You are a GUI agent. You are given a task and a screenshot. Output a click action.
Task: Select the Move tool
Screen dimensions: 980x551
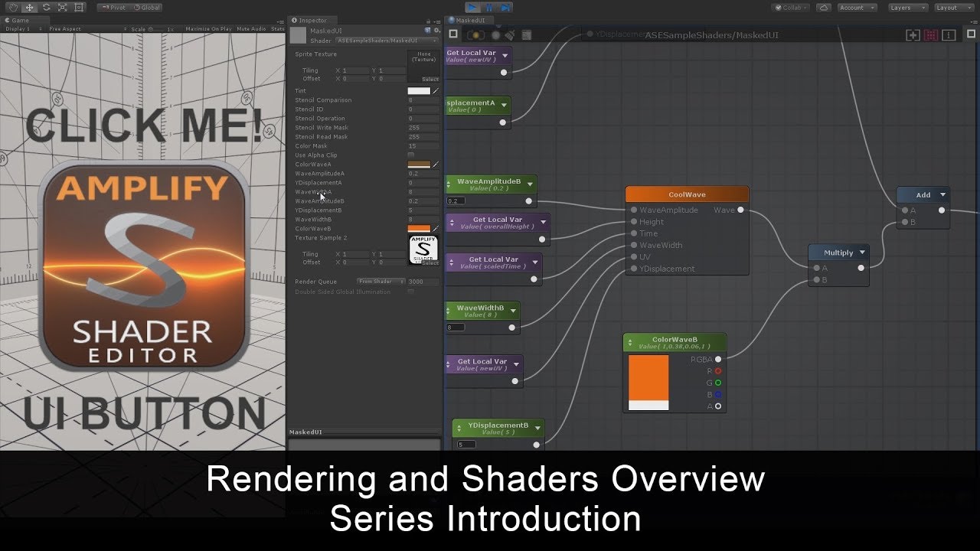point(29,7)
